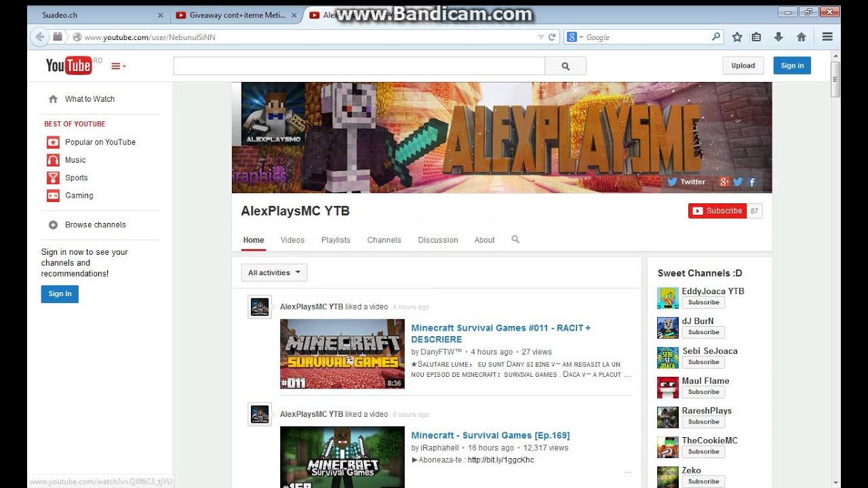Open iRaphahell uploader link
Screen dimensions: 868x488
click(x=439, y=448)
